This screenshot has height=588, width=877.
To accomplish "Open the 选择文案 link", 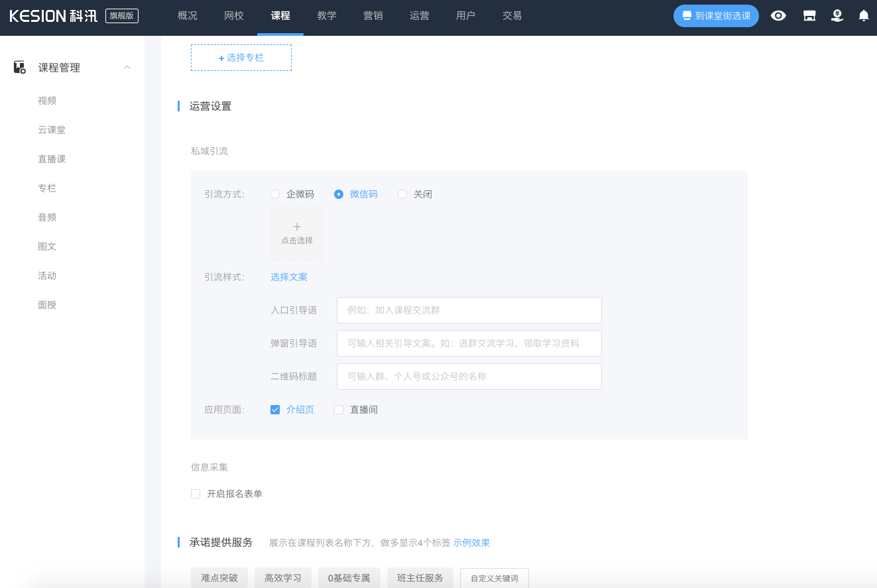I will (x=289, y=276).
